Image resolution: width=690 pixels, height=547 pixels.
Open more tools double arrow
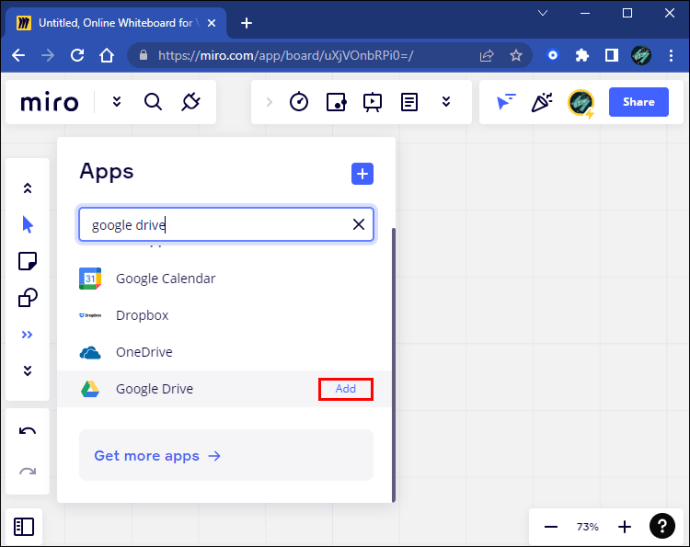27,335
